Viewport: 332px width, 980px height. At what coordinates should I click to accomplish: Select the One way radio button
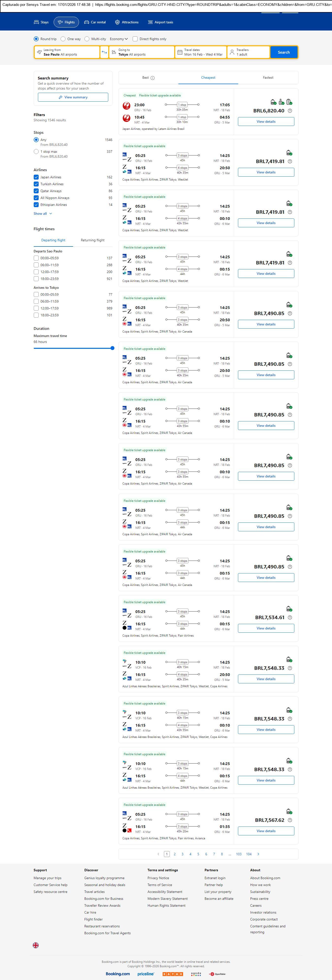63,39
